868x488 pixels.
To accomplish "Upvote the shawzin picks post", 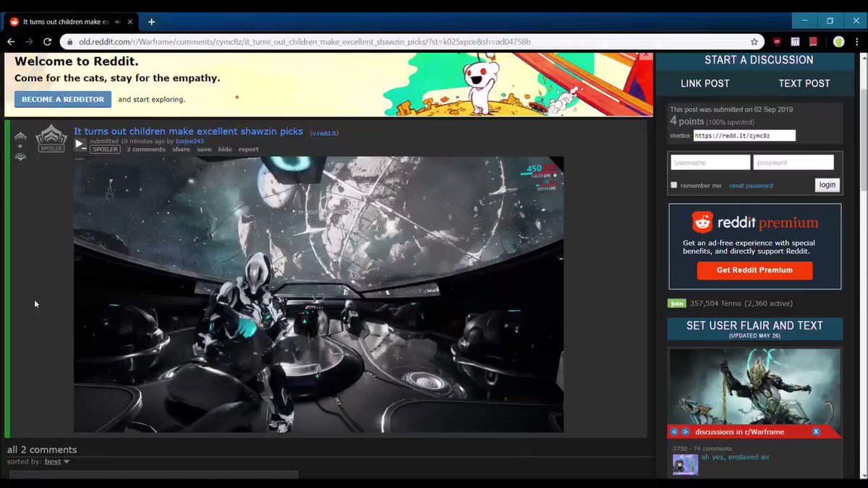I will pyautogui.click(x=20, y=136).
